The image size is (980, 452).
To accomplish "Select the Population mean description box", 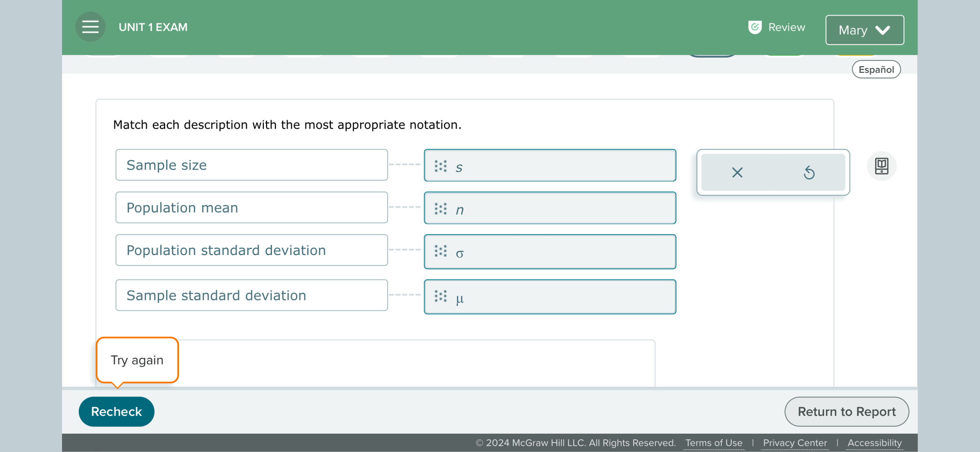I will tap(251, 208).
